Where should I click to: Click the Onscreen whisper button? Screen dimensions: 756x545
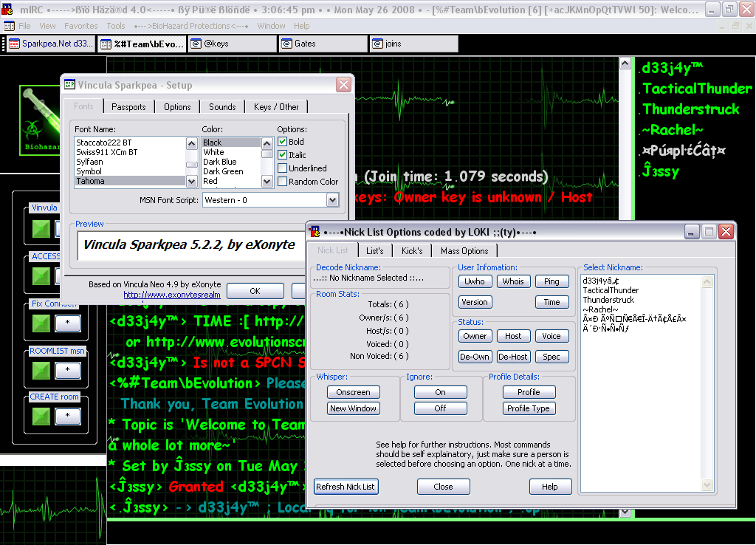pos(354,392)
